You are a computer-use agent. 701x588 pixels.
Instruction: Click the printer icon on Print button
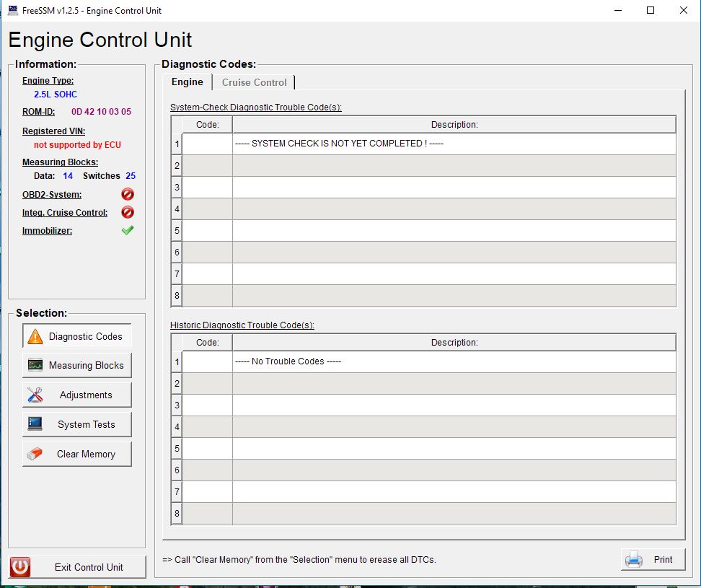coord(634,560)
